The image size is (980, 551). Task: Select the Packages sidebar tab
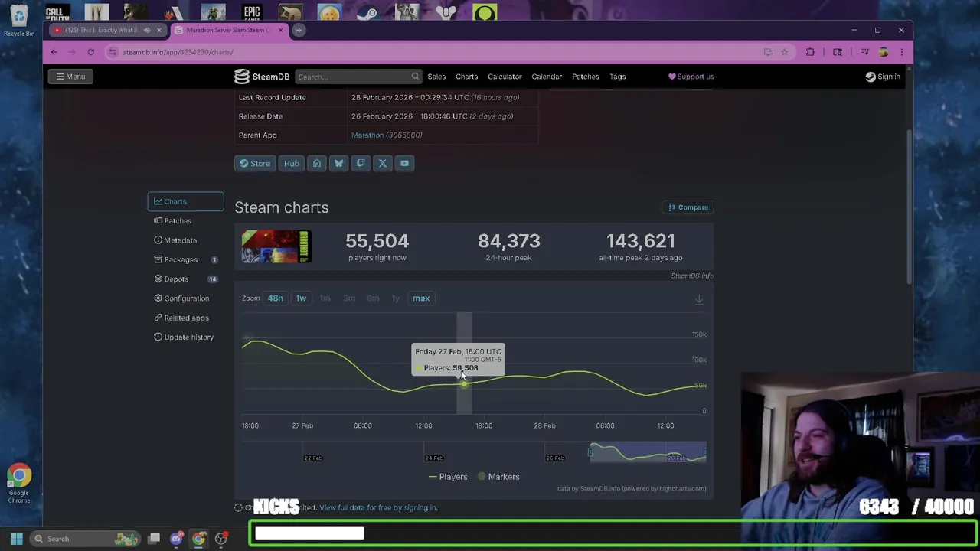tap(185, 259)
